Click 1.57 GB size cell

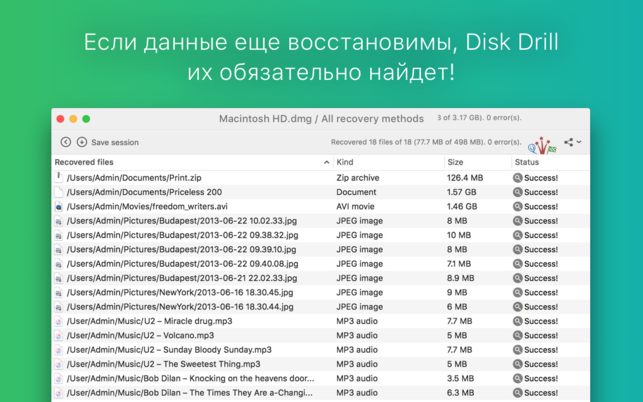coord(462,192)
